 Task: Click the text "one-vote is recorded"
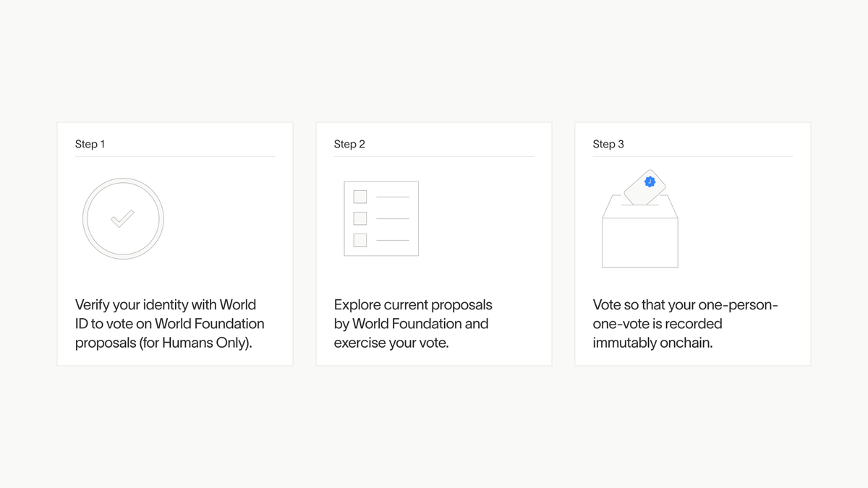[x=658, y=323]
